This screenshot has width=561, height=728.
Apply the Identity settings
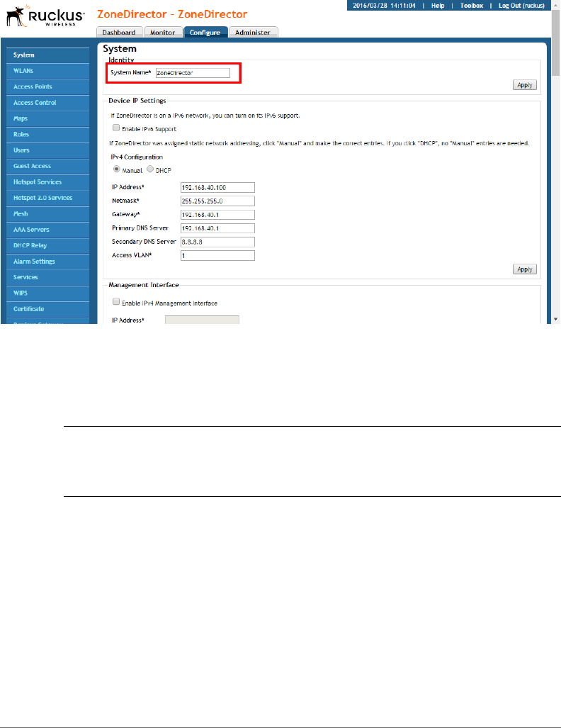pos(524,85)
